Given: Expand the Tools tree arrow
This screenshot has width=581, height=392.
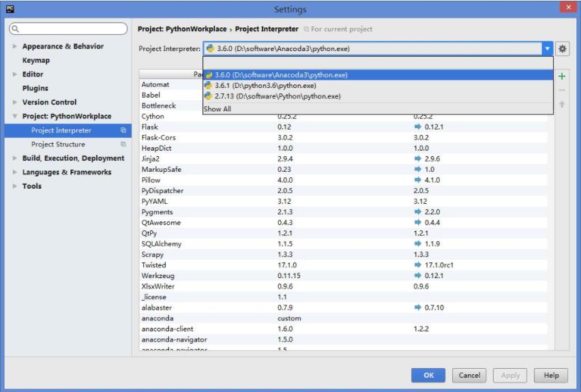Looking at the screenshot, I should (15, 186).
